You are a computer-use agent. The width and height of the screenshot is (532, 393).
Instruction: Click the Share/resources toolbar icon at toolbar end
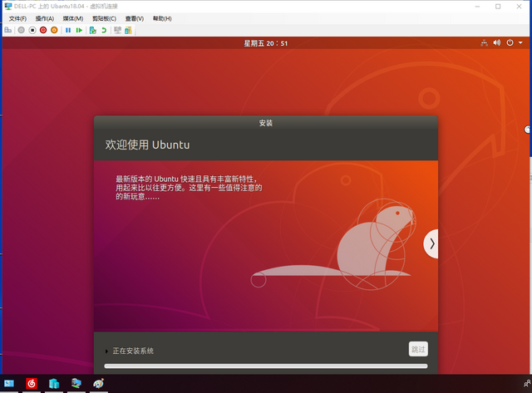click(x=128, y=30)
